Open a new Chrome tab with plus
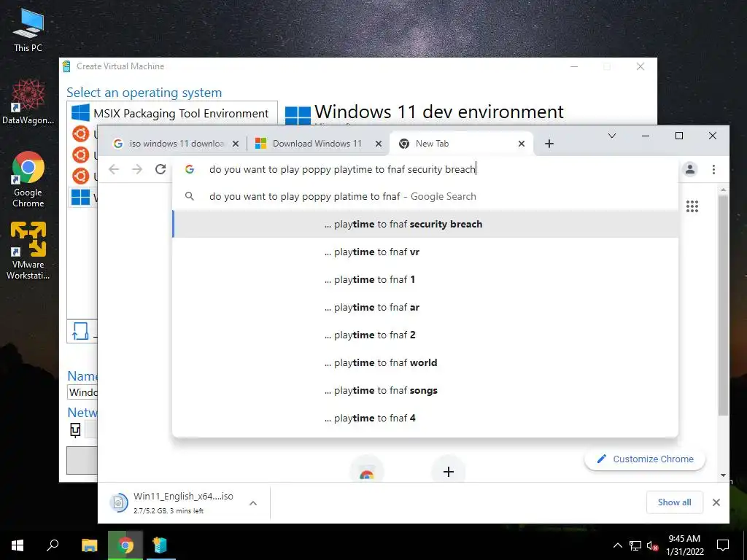747x560 pixels. pos(549,144)
